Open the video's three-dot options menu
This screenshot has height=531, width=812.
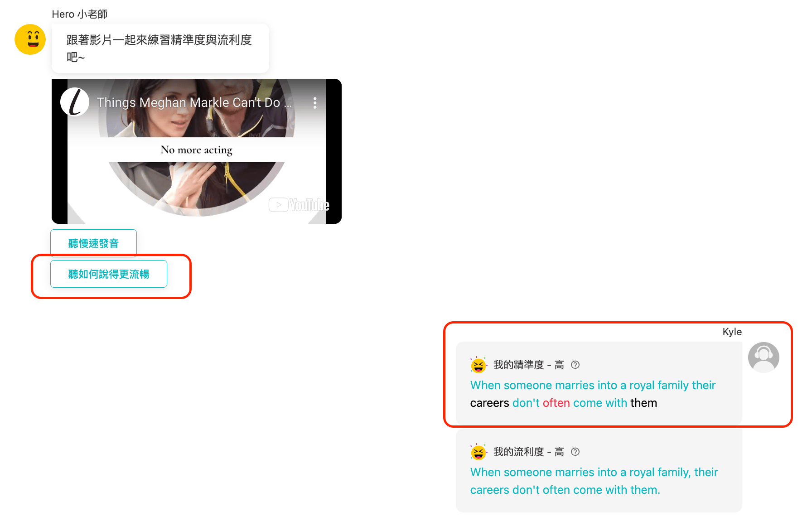[315, 103]
